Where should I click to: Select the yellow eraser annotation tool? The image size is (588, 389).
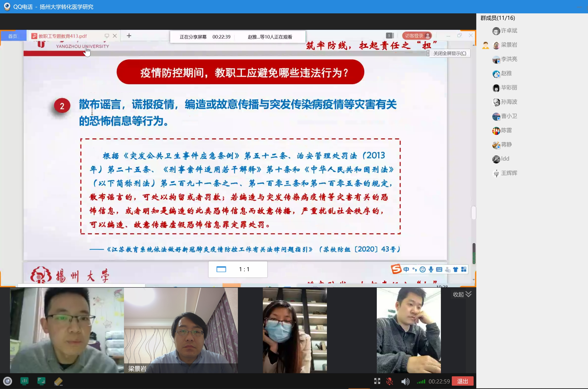pos(59,381)
